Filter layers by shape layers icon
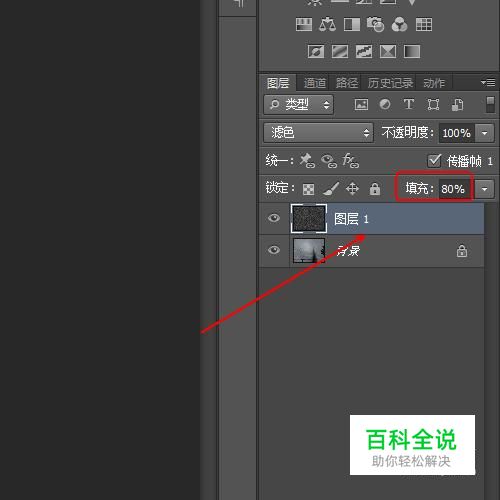The height and width of the screenshot is (500, 500). click(433, 105)
